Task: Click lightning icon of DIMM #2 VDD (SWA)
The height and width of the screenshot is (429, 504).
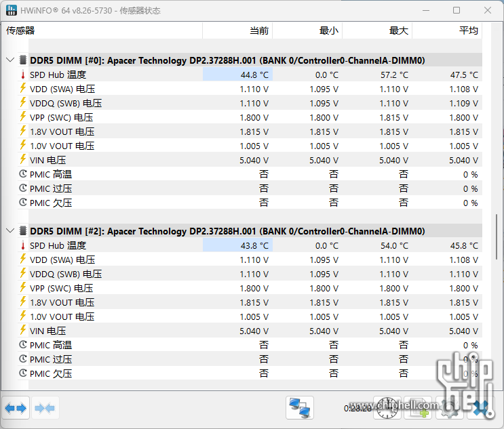Action: click(x=23, y=259)
